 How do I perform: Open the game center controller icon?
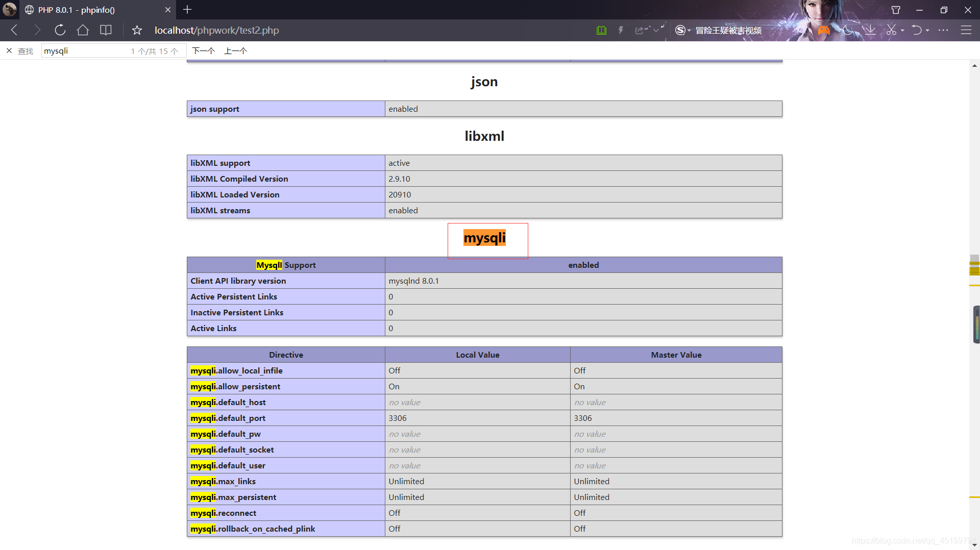(x=824, y=30)
